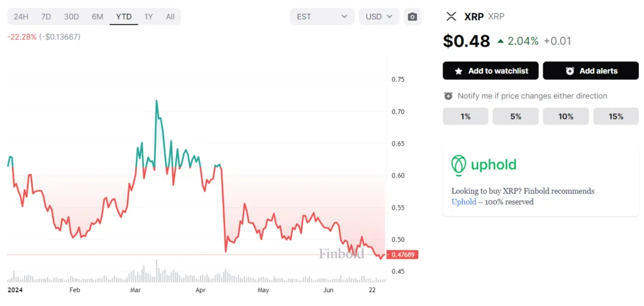Click the notify alarm icon beside price change text

click(x=448, y=96)
